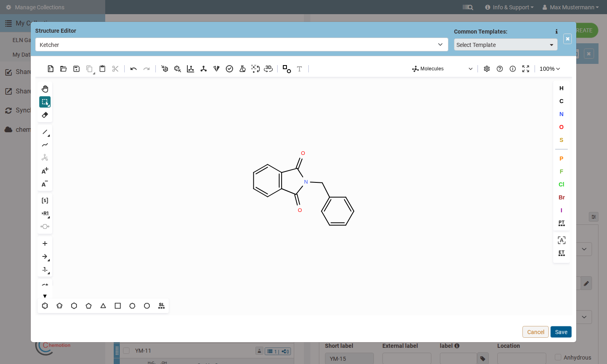Expand more left toolbar tools arrow

(x=45, y=296)
